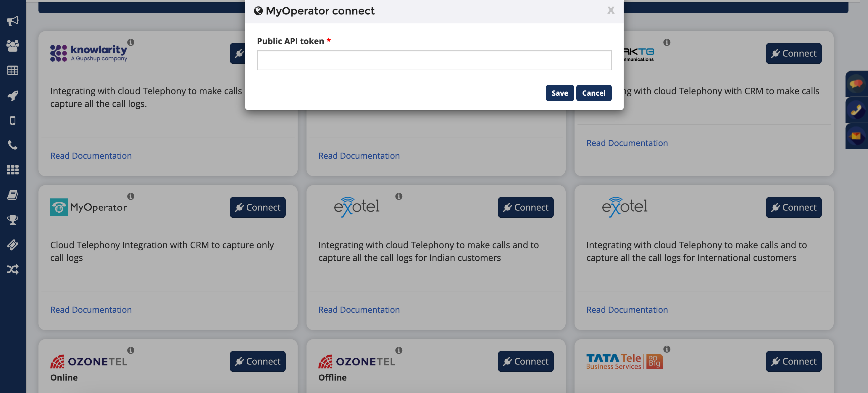Click the Tata Tele Business Services logo
The image size is (868, 393).
625,361
